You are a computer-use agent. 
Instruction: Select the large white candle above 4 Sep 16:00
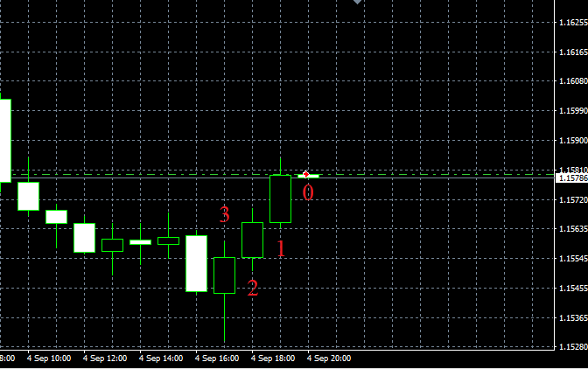point(197,262)
